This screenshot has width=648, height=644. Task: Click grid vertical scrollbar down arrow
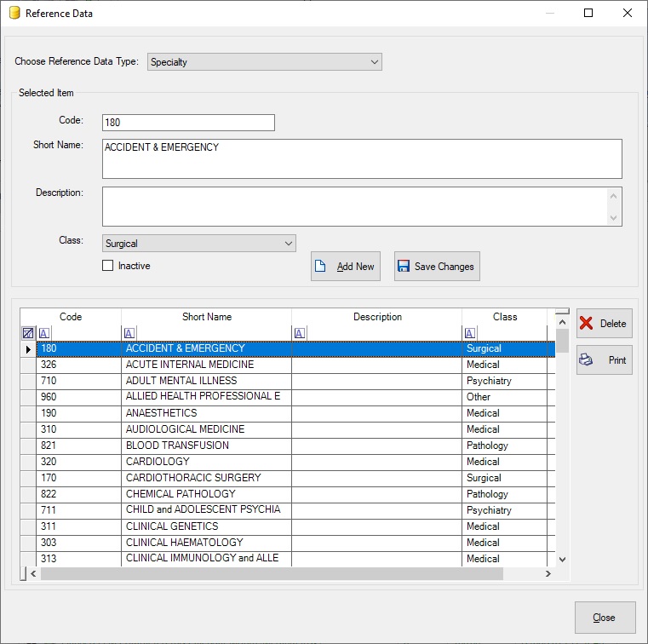click(x=562, y=560)
